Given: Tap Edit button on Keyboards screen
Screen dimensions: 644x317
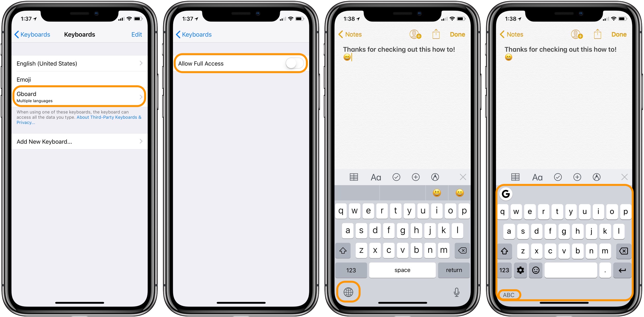Looking at the screenshot, I should [x=138, y=34].
